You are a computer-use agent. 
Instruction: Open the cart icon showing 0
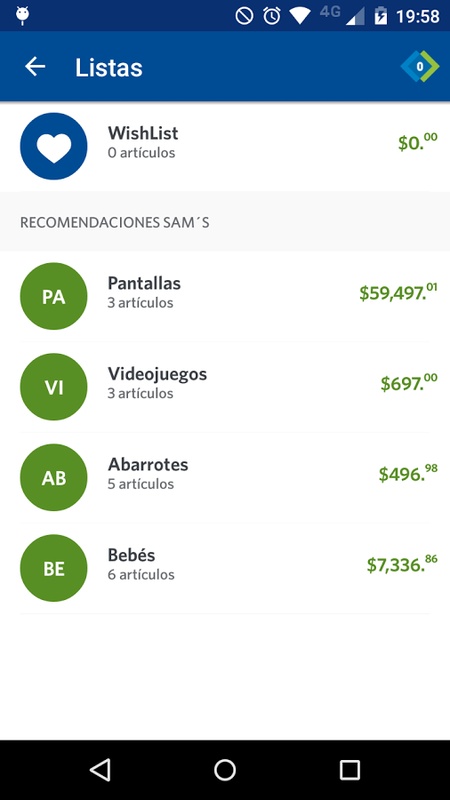[x=419, y=66]
